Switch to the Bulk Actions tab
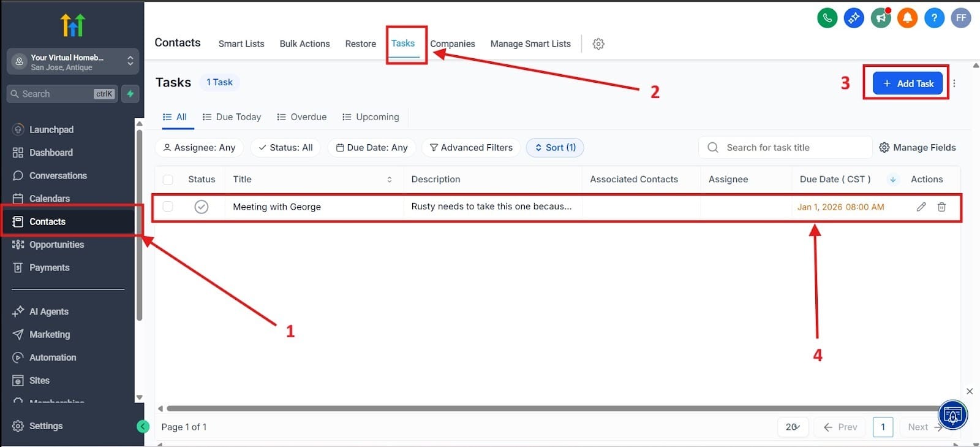 pyautogui.click(x=304, y=44)
